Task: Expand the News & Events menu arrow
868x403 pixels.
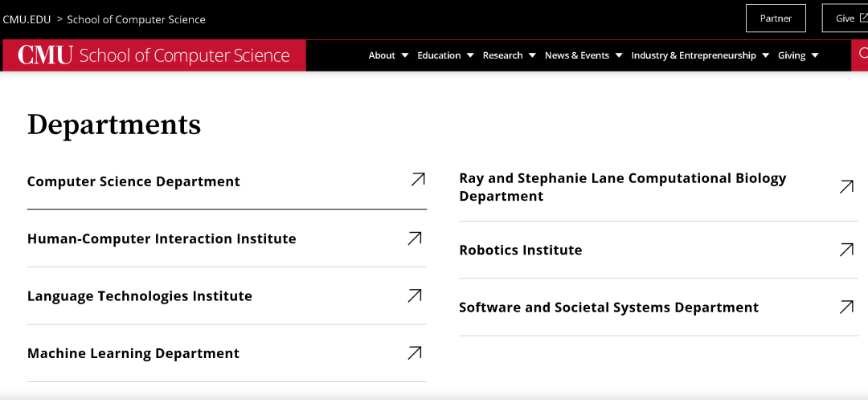Action: 619,55
